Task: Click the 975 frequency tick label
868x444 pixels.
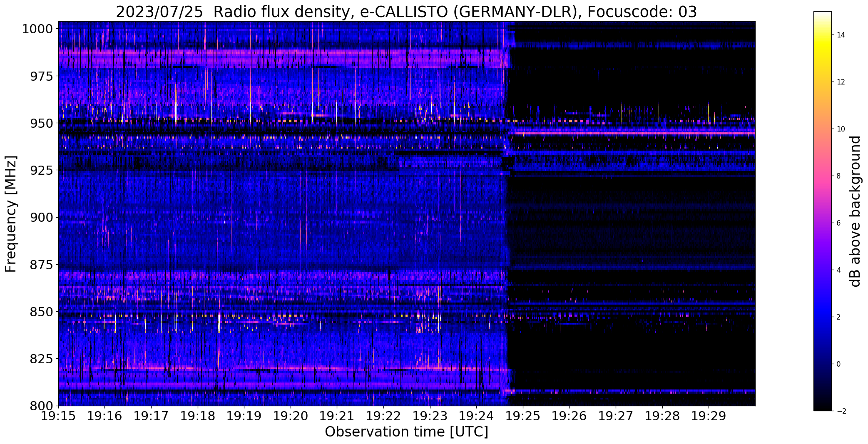Action: [41, 76]
